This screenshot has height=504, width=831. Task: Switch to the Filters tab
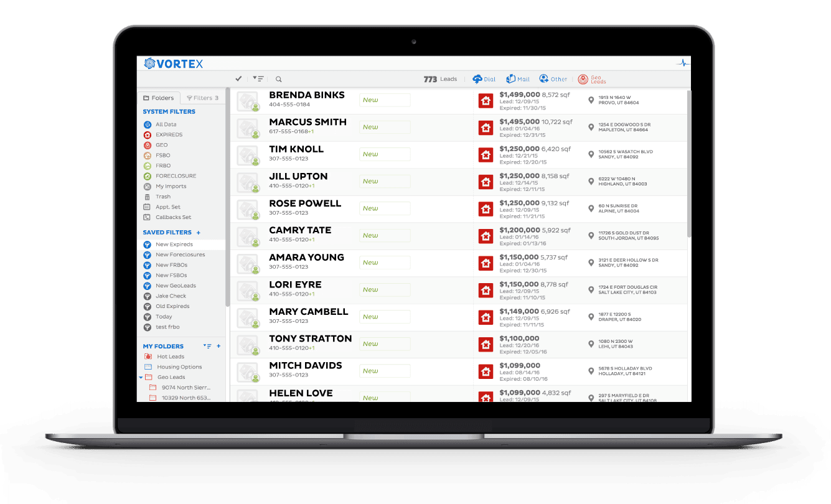(x=203, y=98)
